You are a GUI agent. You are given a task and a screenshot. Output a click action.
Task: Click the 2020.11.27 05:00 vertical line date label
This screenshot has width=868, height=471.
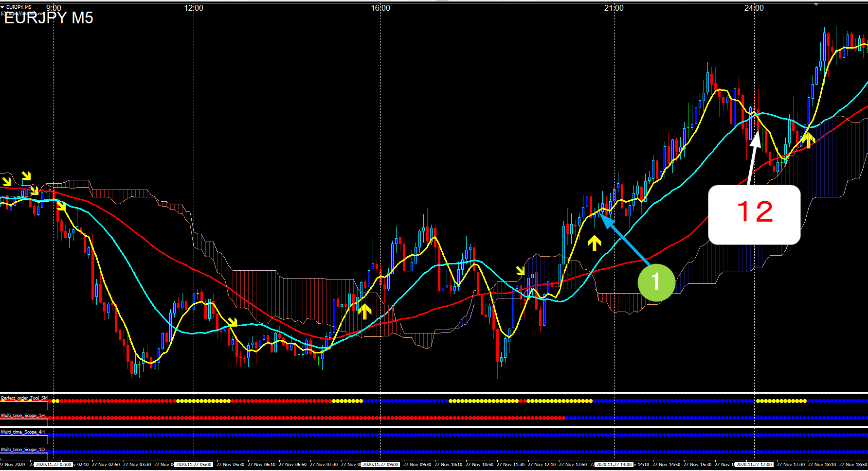pos(194,465)
